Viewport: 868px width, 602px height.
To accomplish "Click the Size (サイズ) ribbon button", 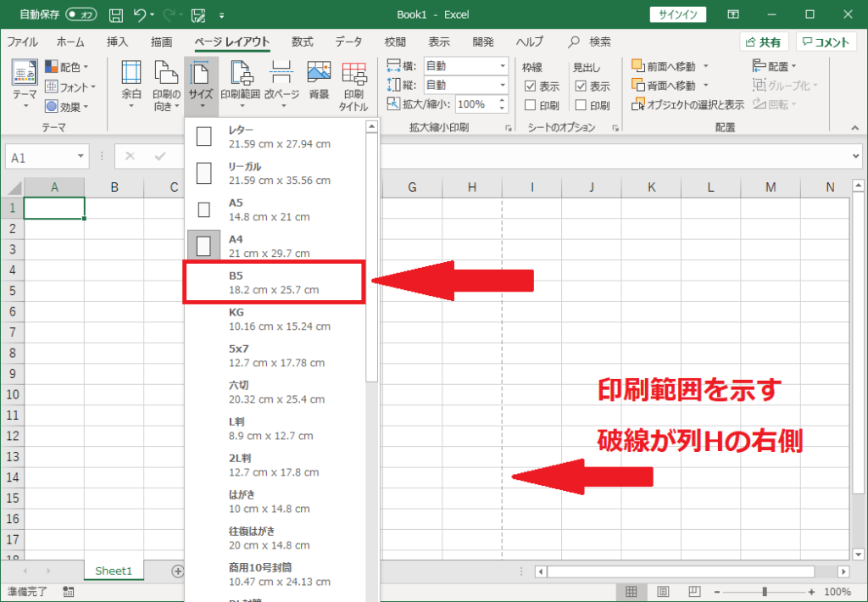I will coord(201,85).
